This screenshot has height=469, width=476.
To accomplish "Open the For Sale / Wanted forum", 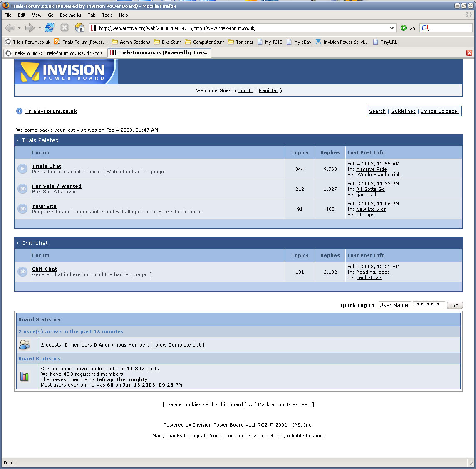I will (x=57, y=186).
